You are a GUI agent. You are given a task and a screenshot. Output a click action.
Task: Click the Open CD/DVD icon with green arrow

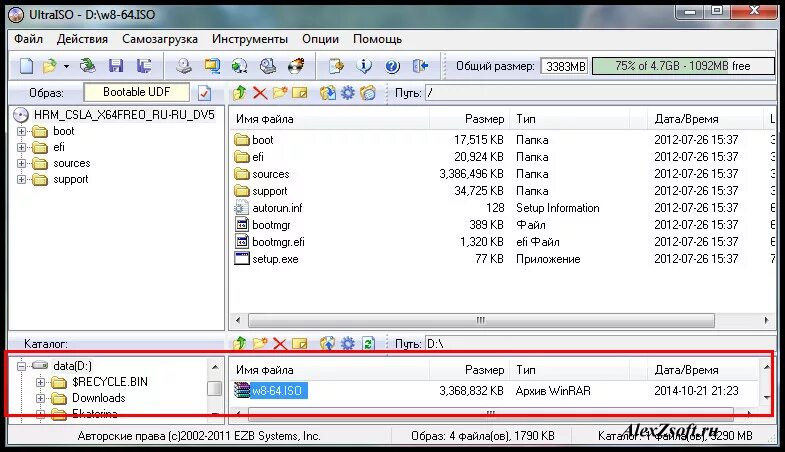(x=88, y=66)
